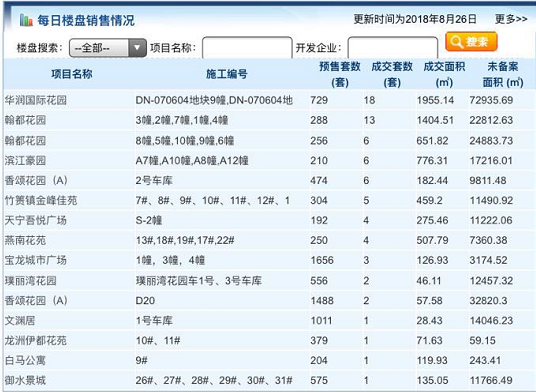This screenshot has width=536, height=392.
Task: Open the 璞丽湾花园 project entry
Action: point(30,281)
